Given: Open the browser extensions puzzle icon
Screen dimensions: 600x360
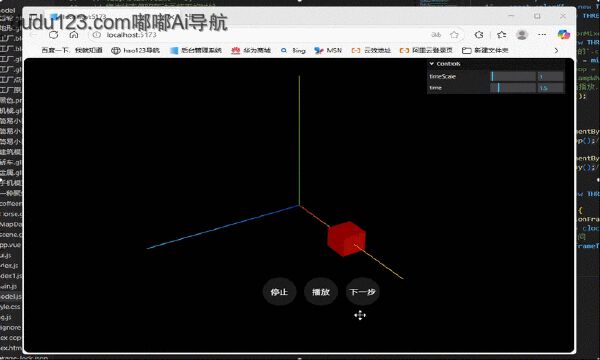Looking at the screenshot, I should tap(479, 35).
